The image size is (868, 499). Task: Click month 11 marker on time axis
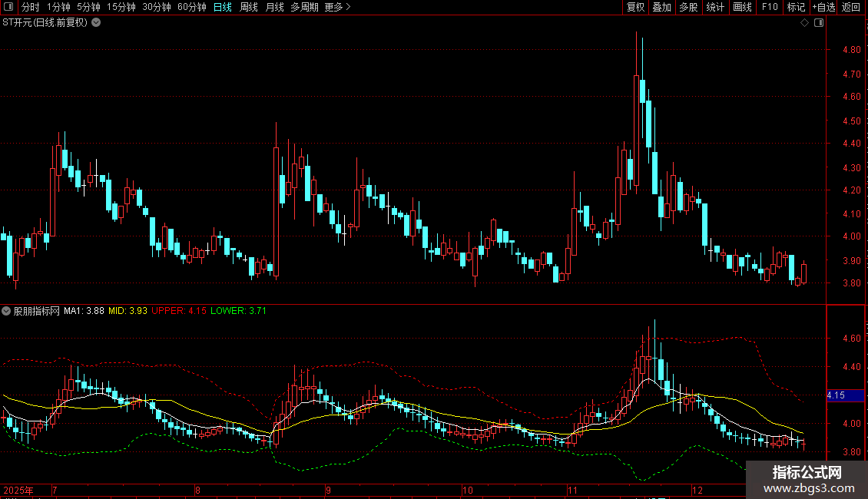pos(572,490)
